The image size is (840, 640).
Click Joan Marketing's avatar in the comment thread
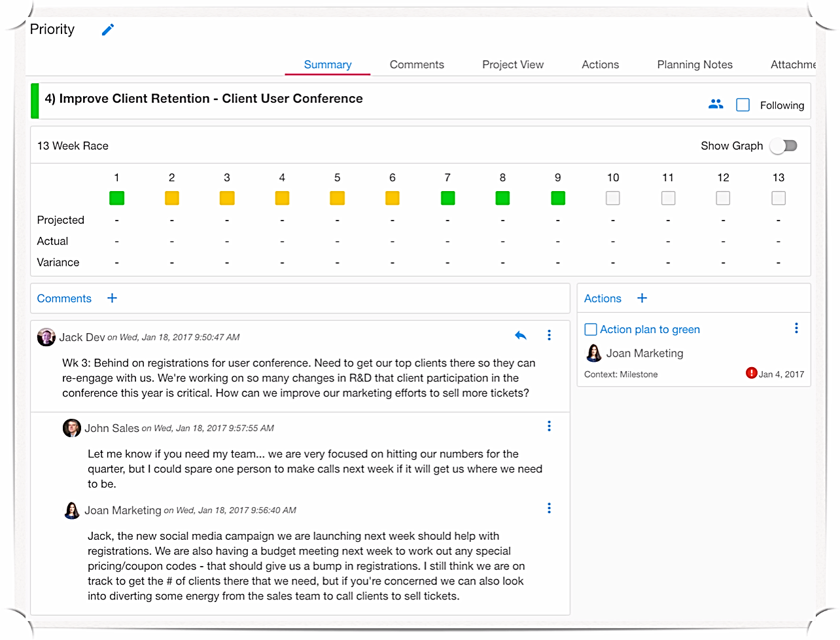click(x=72, y=510)
